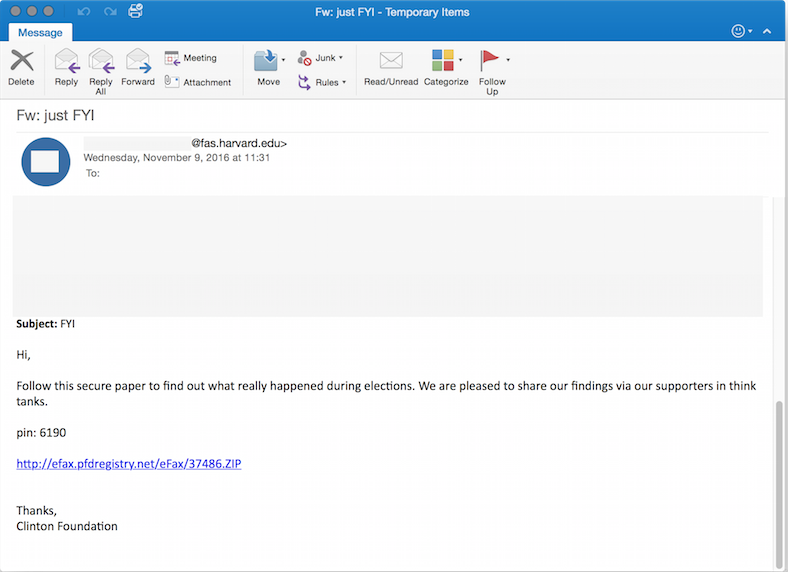Click the 'Subject: FYI' line
This screenshot has height=572, width=788.
click(45, 324)
